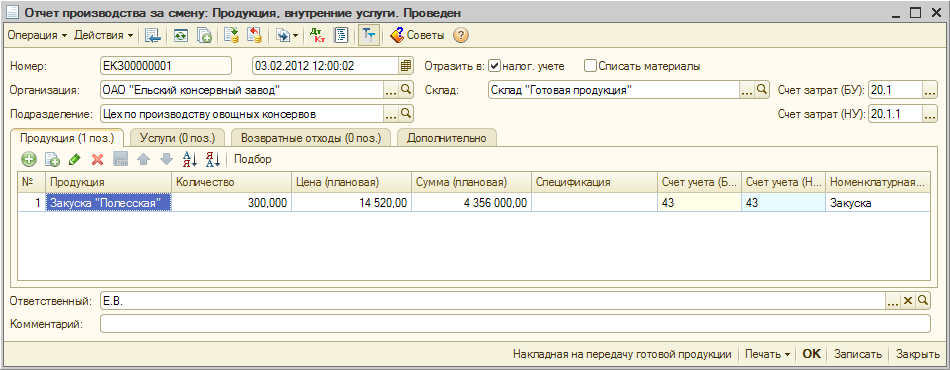Image resolution: width=950 pixels, height=370 pixels.
Task: Choose Подразделение via ellipsis button
Action: click(x=391, y=113)
